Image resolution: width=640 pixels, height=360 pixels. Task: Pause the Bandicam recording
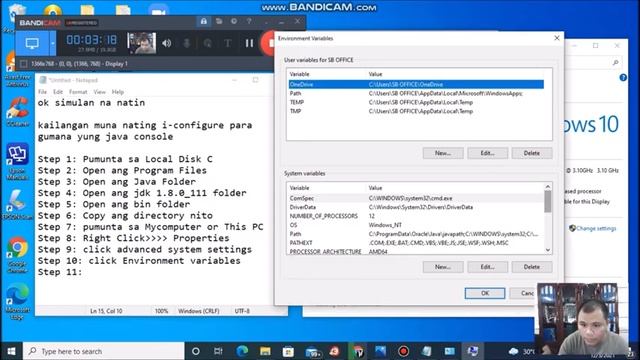(249, 43)
